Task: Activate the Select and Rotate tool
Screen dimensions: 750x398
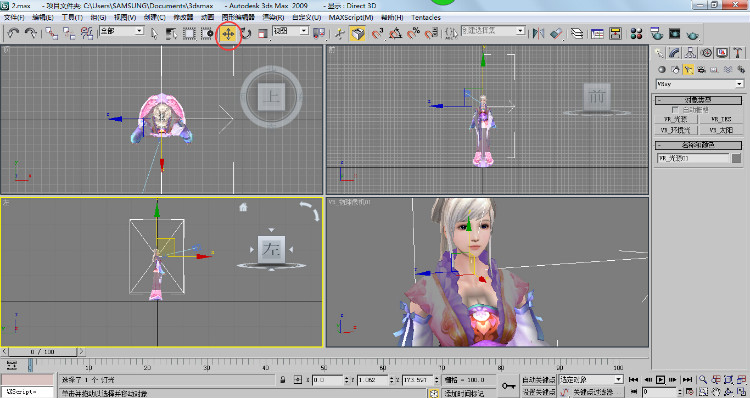Action: point(246,33)
